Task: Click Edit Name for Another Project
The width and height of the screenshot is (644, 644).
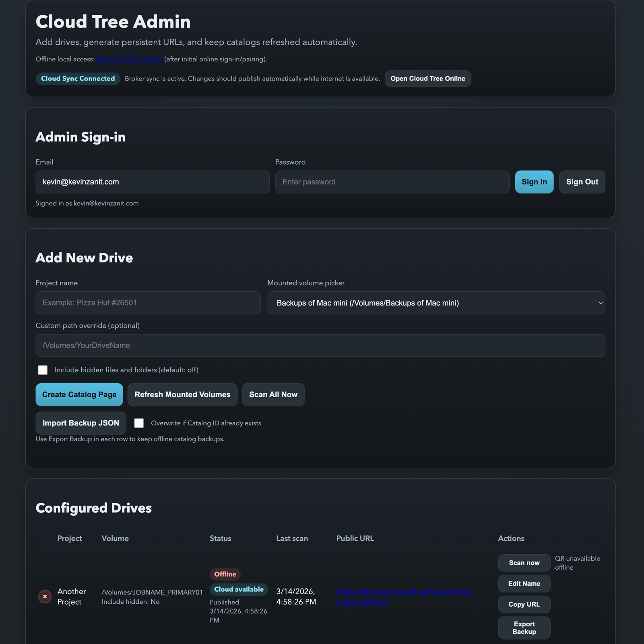Action: 524,583
